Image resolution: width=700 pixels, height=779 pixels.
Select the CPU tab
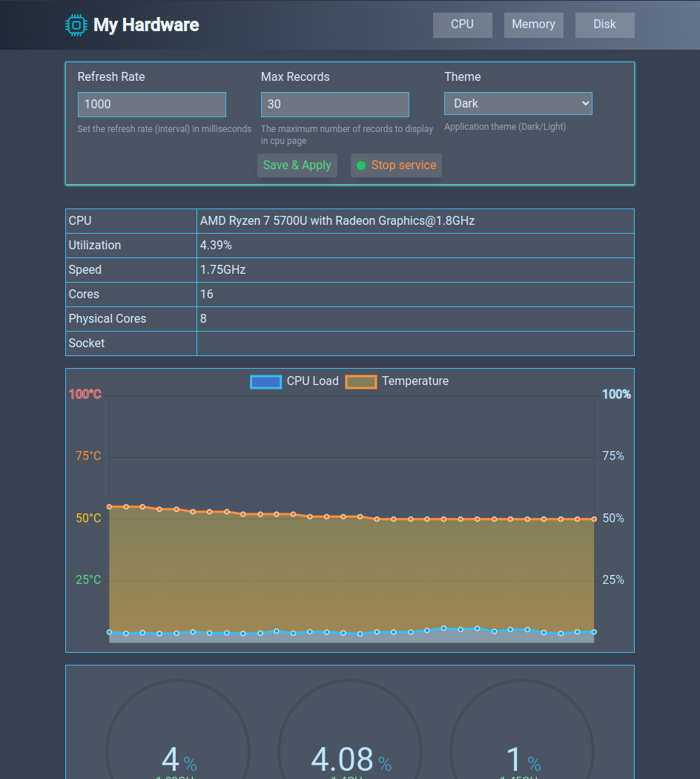click(462, 24)
